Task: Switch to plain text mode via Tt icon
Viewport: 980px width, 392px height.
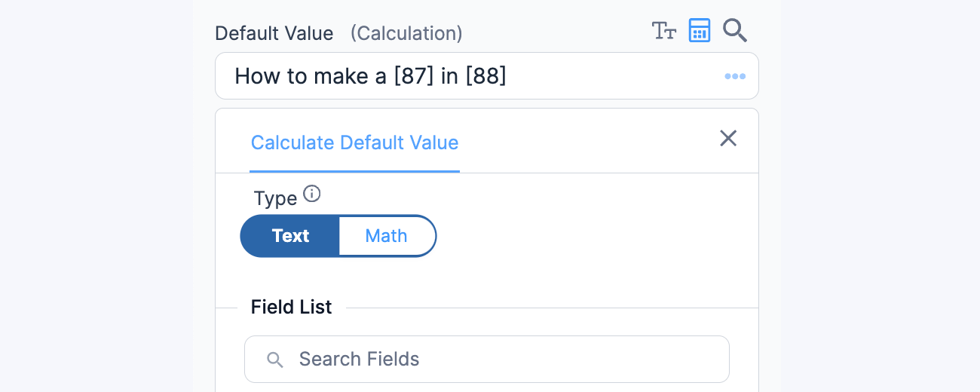Action: [663, 31]
